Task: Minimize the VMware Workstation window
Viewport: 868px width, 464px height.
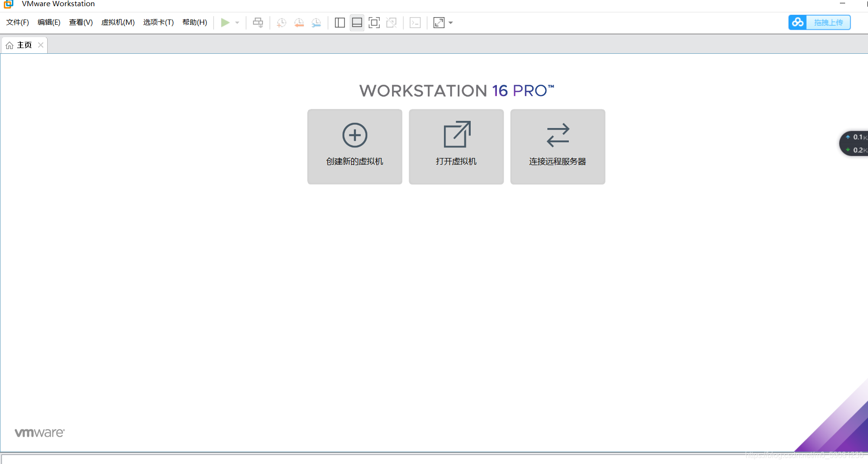Action: 842,4
